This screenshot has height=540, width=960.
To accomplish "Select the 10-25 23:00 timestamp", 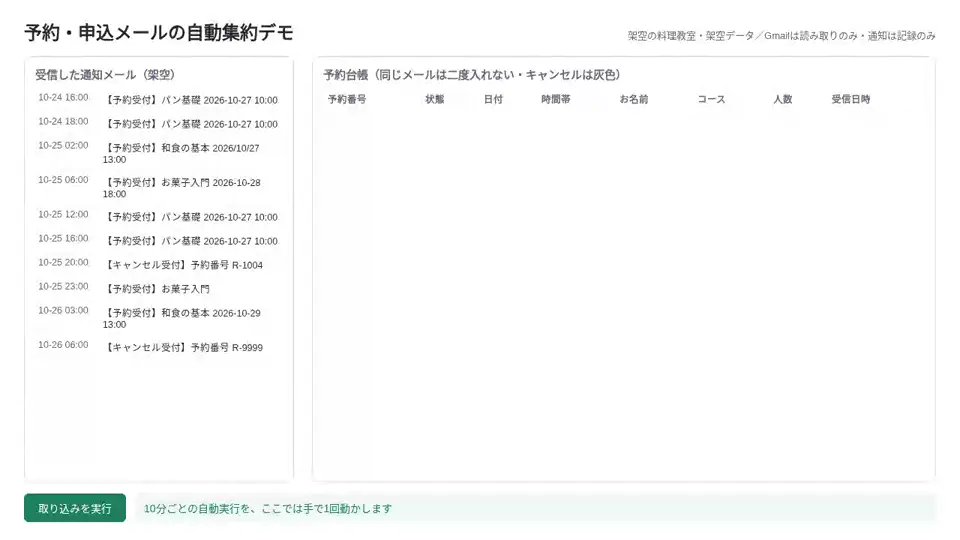I will coord(63,286).
